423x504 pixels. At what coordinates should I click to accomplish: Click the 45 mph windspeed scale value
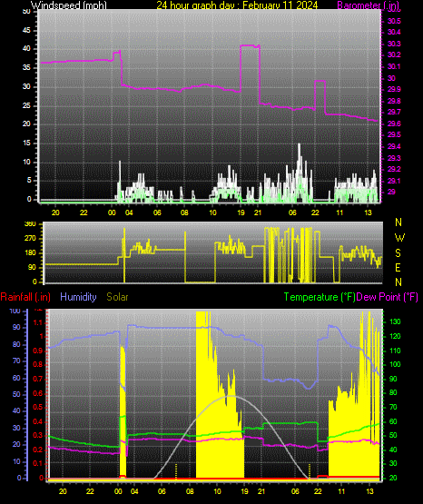pyautogui.click(x=26, y=30)
